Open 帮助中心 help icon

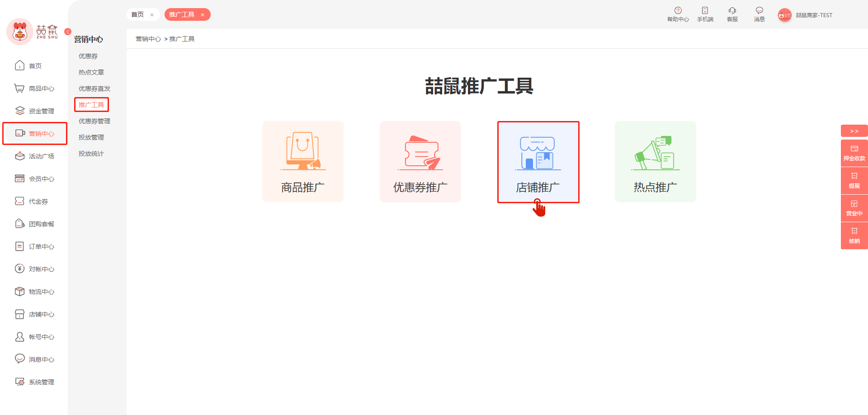(678, 14)
